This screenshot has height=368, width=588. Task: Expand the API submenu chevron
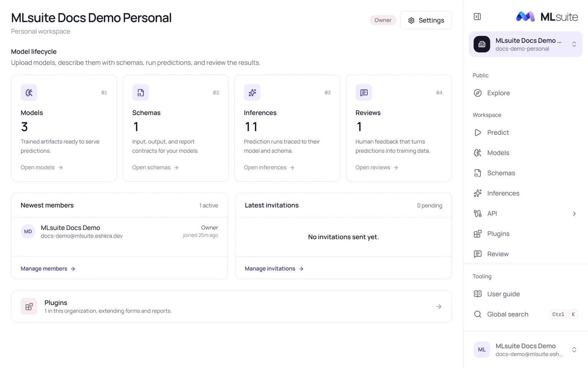point(574,214)
